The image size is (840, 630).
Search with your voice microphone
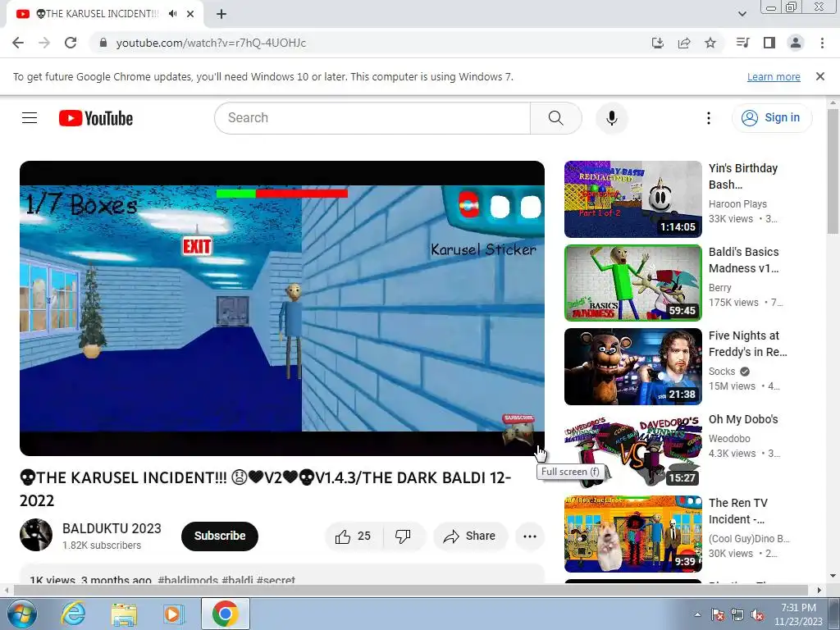click(612, 118)
